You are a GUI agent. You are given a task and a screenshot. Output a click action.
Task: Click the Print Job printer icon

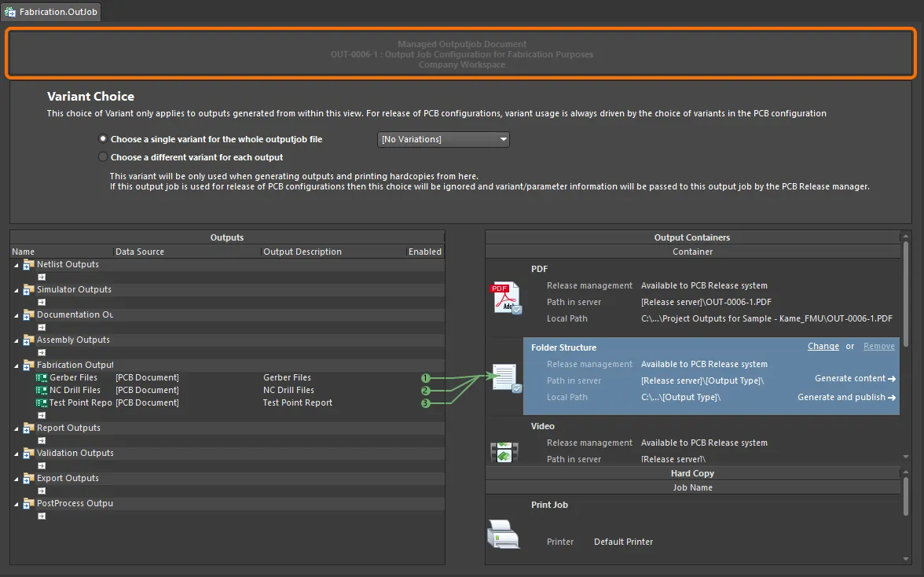click(503, 535)
